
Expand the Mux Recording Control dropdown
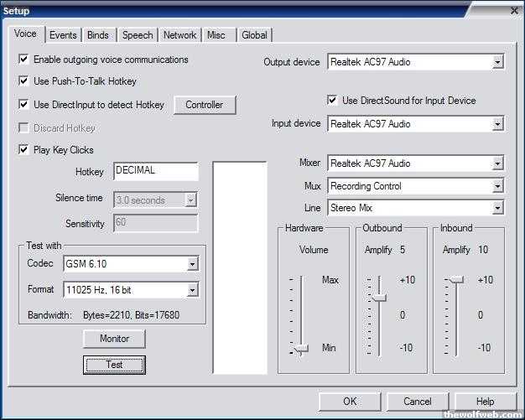(497, 186)
